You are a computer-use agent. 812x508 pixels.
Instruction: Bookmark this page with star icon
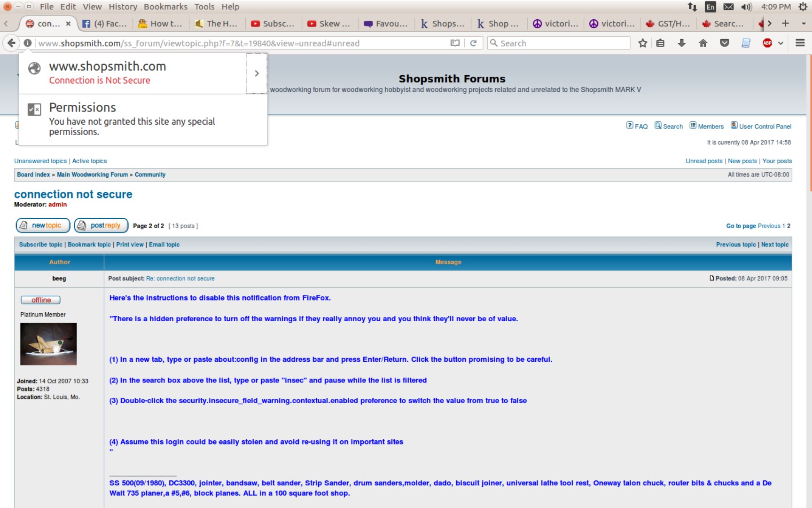pyautogui.click(x=643, y=43)
